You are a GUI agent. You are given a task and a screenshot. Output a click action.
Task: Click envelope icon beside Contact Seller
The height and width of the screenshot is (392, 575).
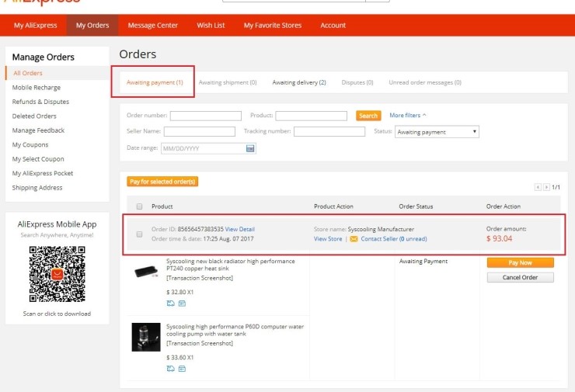[354, 239]
